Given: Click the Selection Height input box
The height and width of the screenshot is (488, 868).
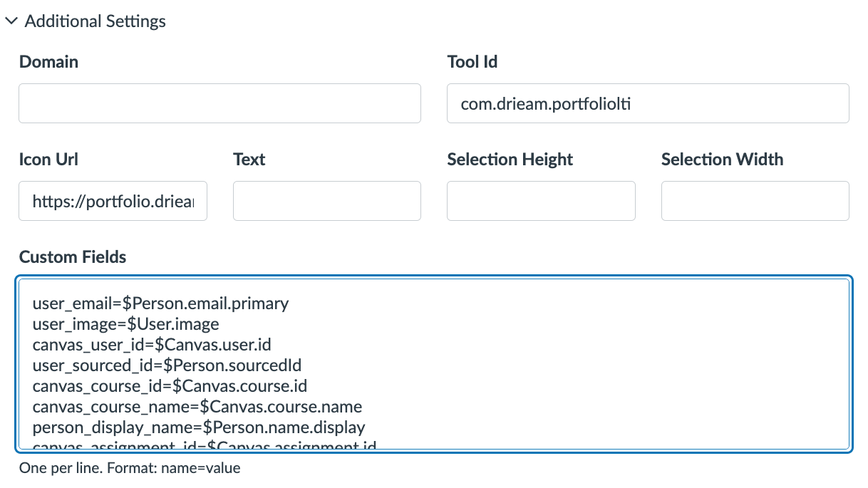Looking at the screenshot, I should coord(541,201).
